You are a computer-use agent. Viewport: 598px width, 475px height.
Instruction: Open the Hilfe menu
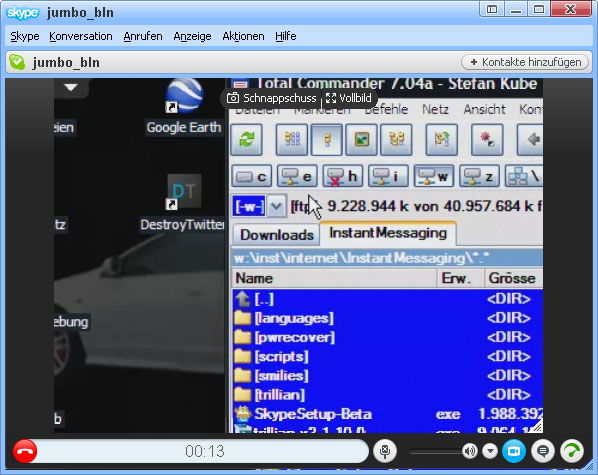[286, 36]
